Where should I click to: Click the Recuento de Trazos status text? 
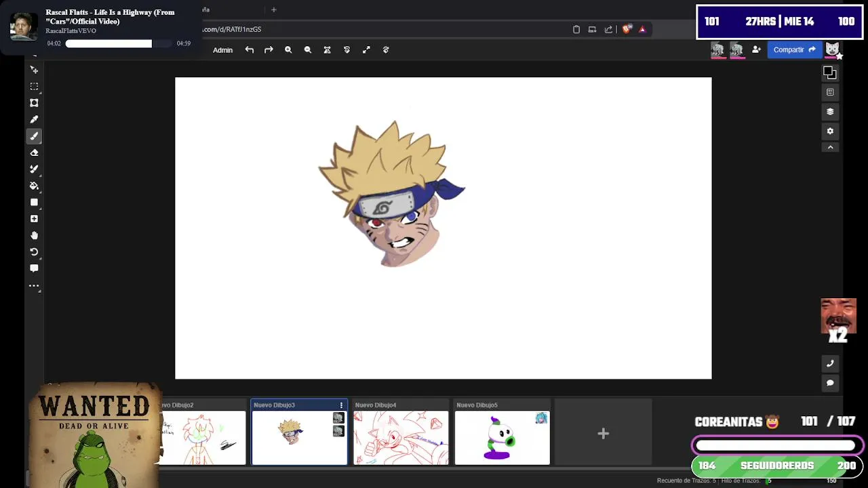[x=686, y=481]
